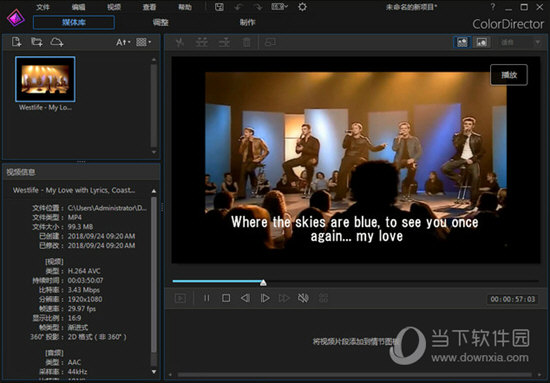Image resolution: width=550 pixels, height=383 pixels.
Task: Open the 帮助 menu
Action: (185, 7)
